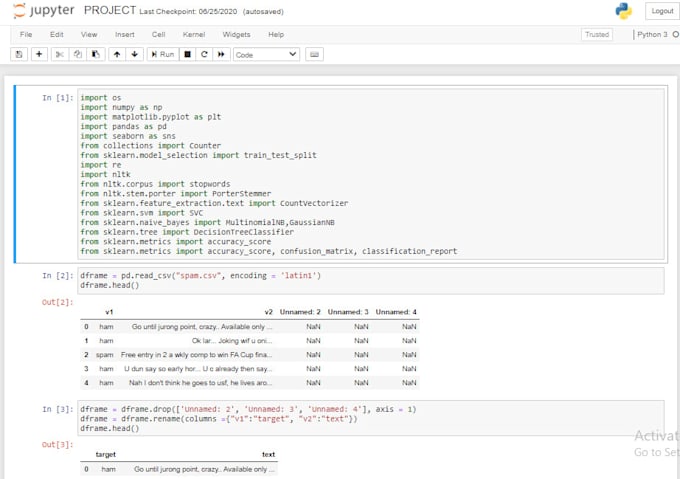Image resolution: width=680 pixels, height=479 pixels.
Task: Cut selected cells with scissors icon
Action: 60,54
